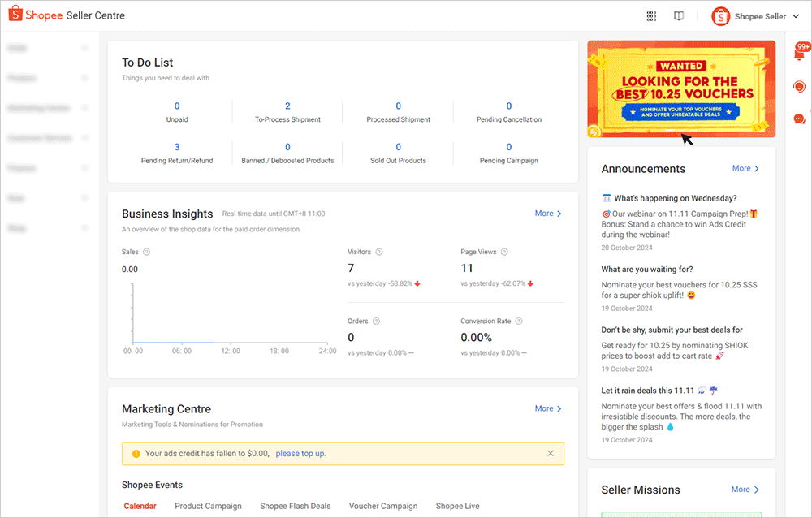Expand the Shopee Seller account dropdown
The width and height of the screenshot is (812, 518).
(x=794, y=15)
